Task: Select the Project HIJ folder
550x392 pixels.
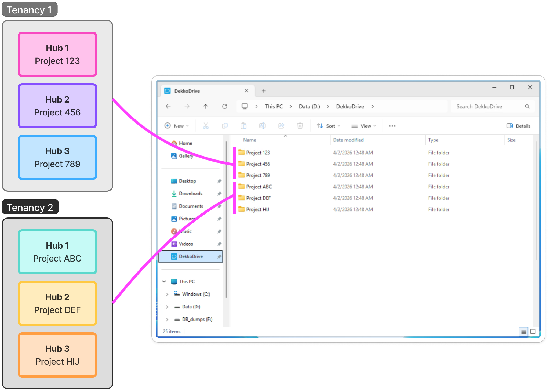Action: point(254,209)
